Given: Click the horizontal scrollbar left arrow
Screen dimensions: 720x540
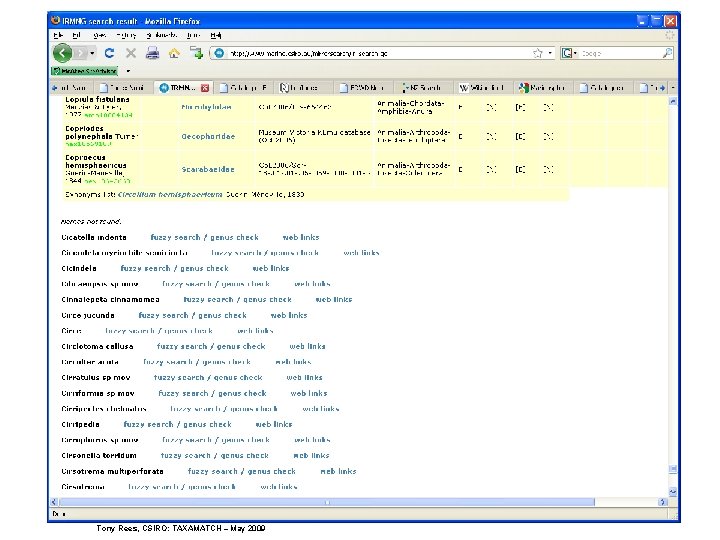Looking at the screenshot, I should coord(54,502).
